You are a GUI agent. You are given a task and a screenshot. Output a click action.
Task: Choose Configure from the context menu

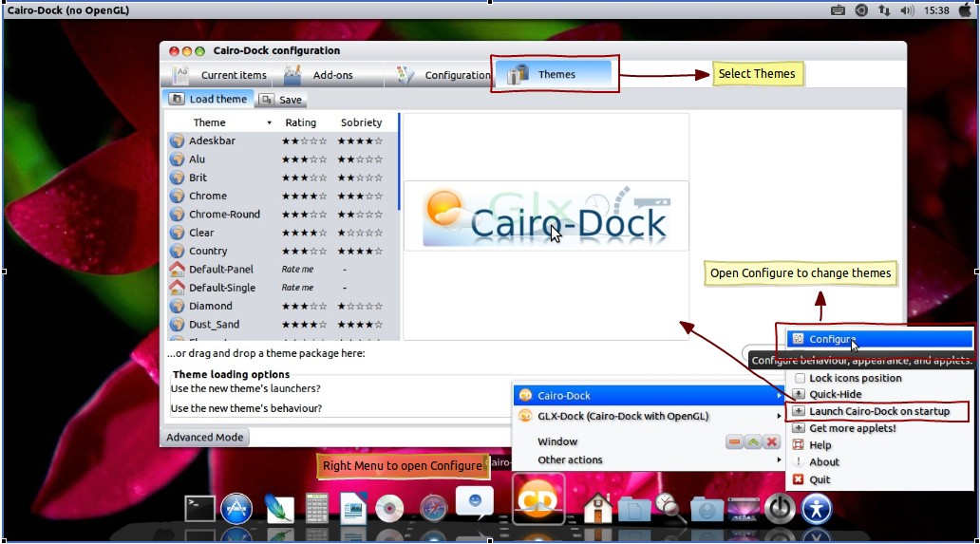(x=879, y=339)
